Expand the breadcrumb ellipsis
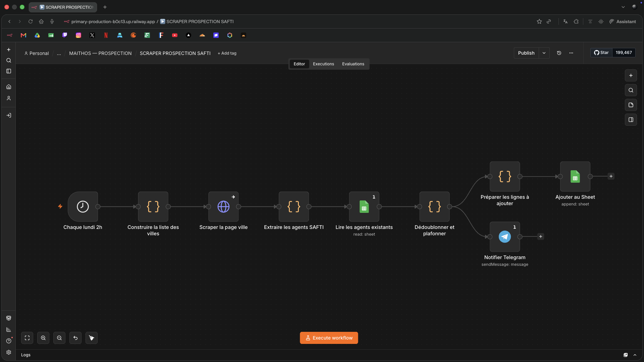Screen dimensions: 644x362 pos(59,53)
